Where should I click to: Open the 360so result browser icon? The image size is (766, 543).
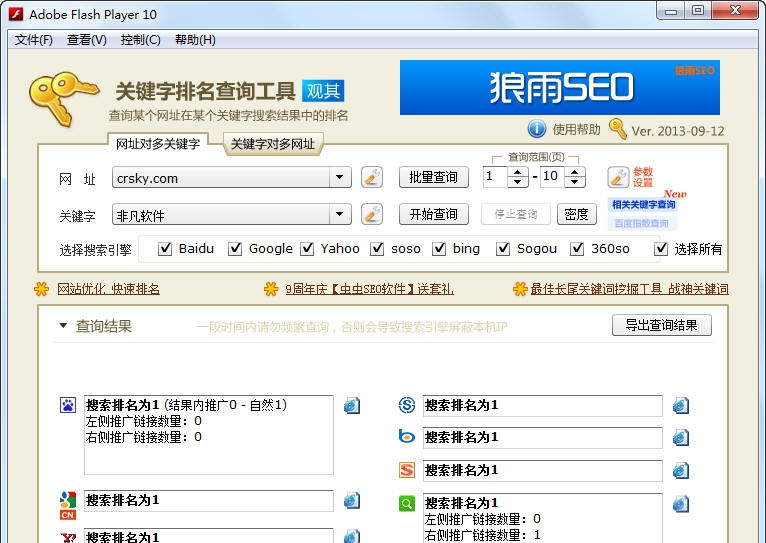[x=681, y=503]
